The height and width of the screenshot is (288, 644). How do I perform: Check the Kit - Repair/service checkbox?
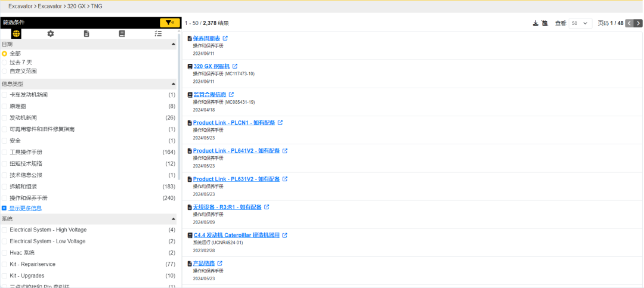[x=5, y=264]
